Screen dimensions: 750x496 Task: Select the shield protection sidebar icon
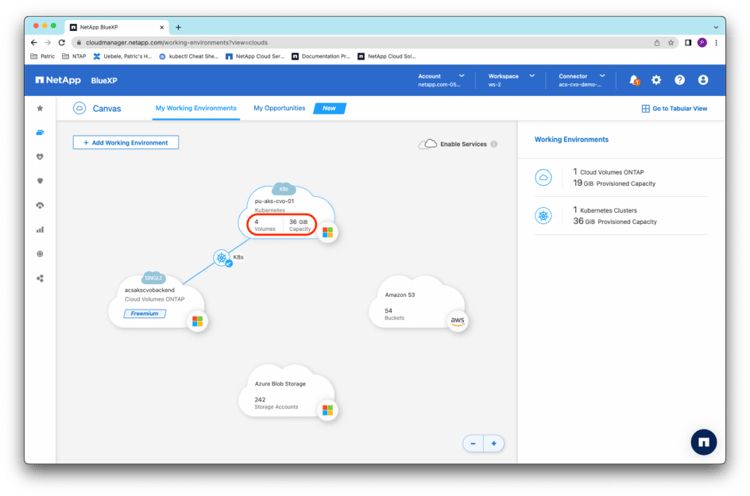click(40, 181)
